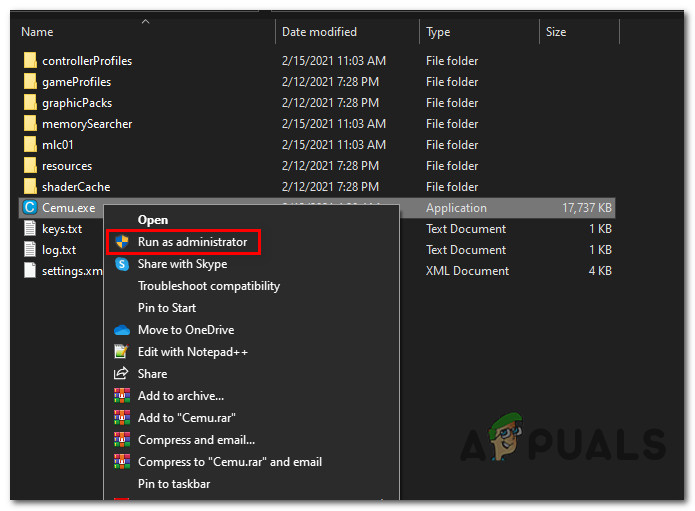695x511 pixels.
Task: Click the graphicPacks folder icon
Action: [x=30, y=102]
